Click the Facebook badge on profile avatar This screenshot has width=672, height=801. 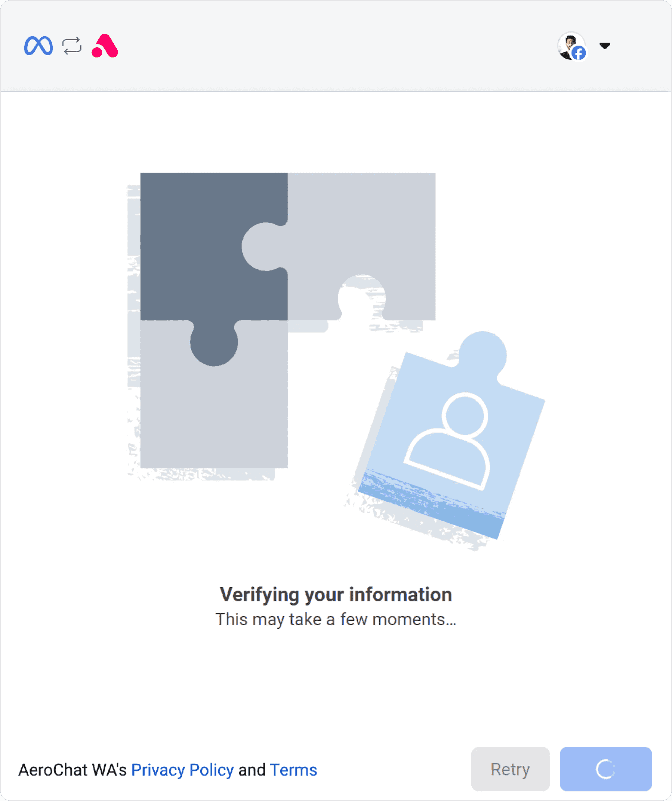click(579, 53)
